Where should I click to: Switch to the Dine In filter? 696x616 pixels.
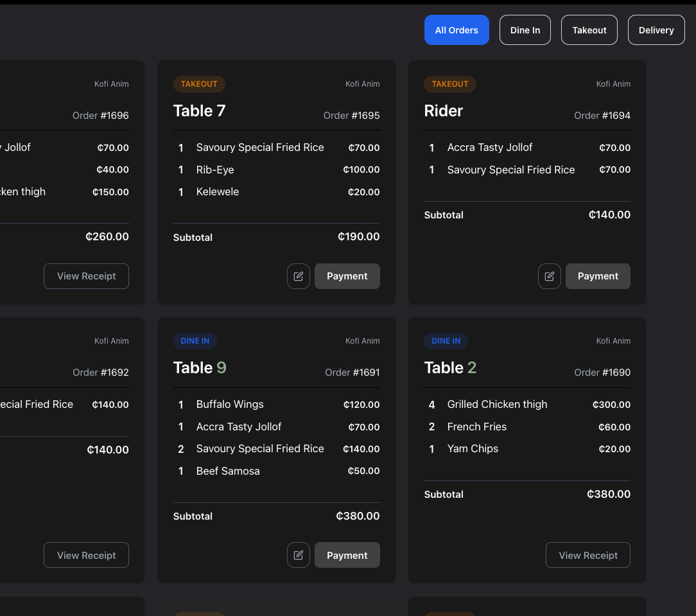click(x=525, y=30)
